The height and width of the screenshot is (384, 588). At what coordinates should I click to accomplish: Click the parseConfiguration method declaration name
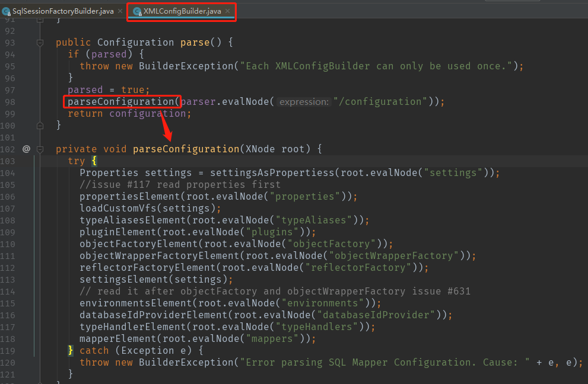186,149
